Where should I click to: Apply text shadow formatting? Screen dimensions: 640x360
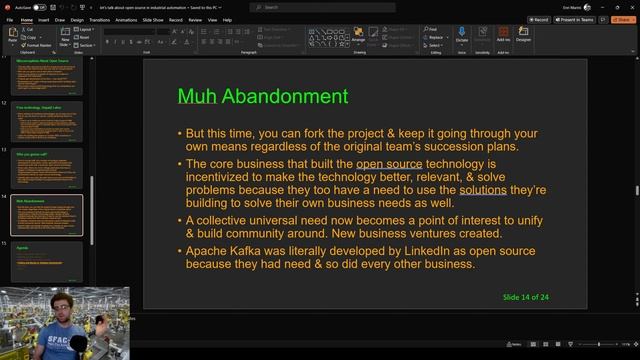131,42
